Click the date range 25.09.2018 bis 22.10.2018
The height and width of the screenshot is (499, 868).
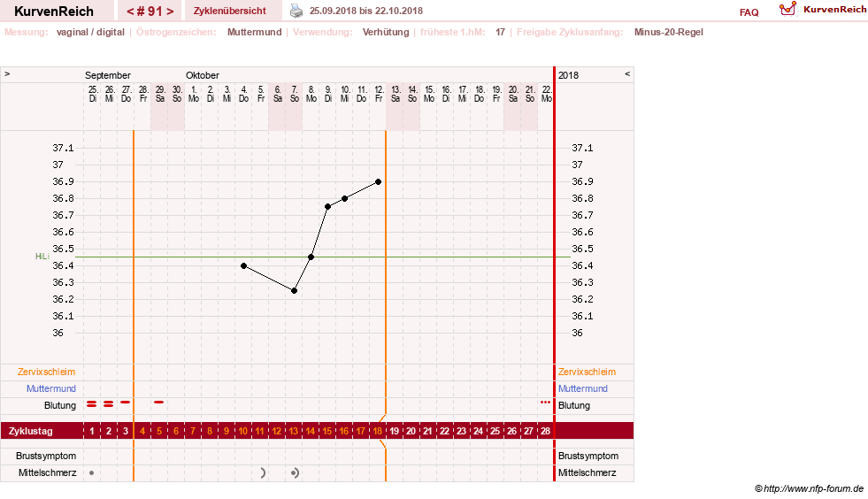[366, 11]
